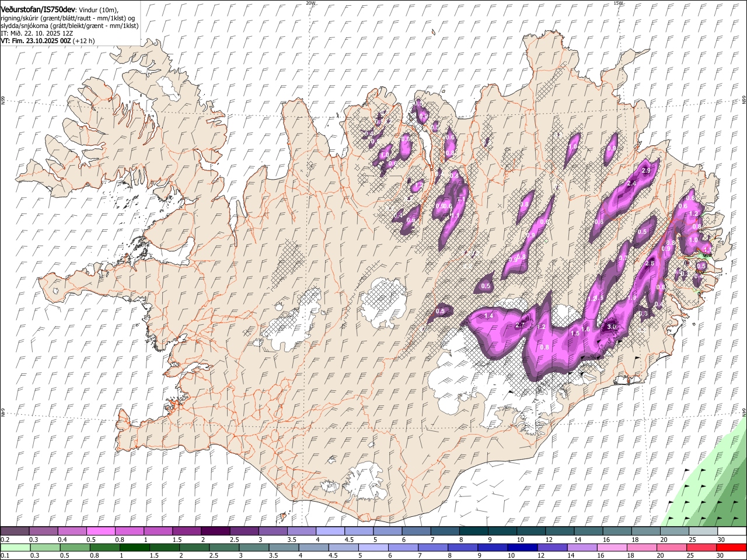
Task: Click the 3.0 precipitation maximum label
Action: [x=612, y=327]
